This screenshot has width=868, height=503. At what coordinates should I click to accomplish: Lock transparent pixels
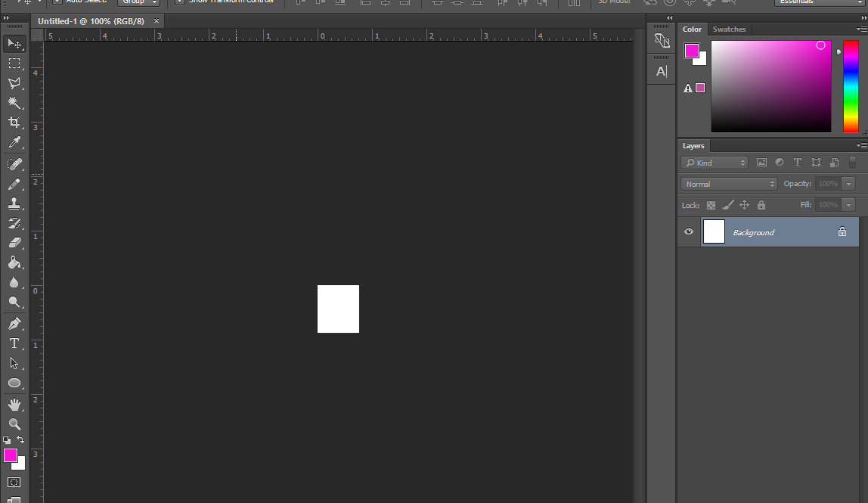(x=711, y=205)
